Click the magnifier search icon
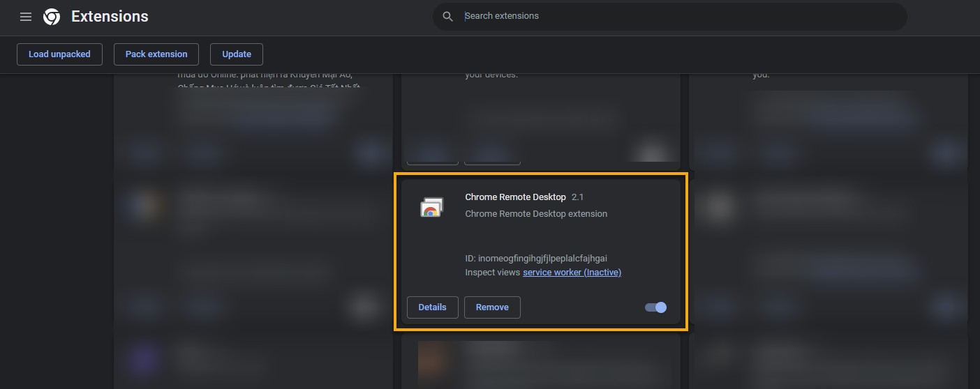 coord(448,16)
